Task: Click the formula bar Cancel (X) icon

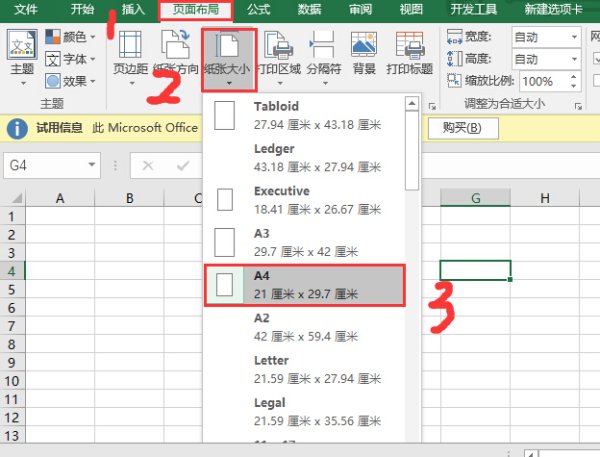Action: 148,166
